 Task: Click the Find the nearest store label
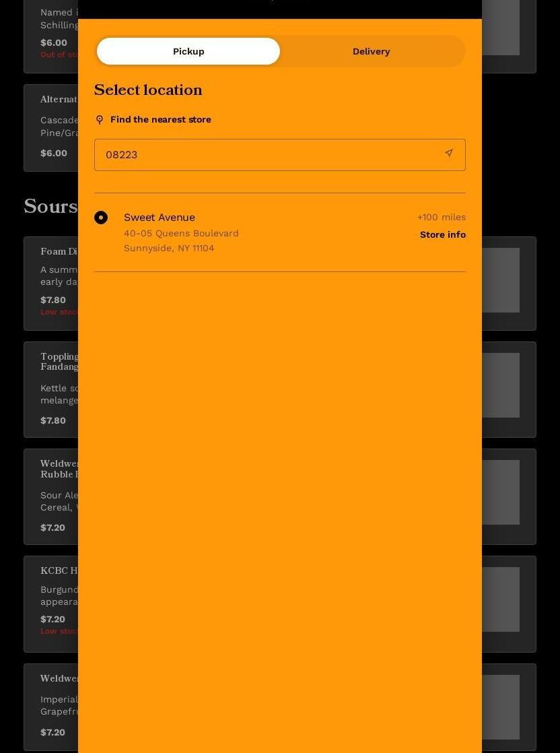click(x=161, y=120)
